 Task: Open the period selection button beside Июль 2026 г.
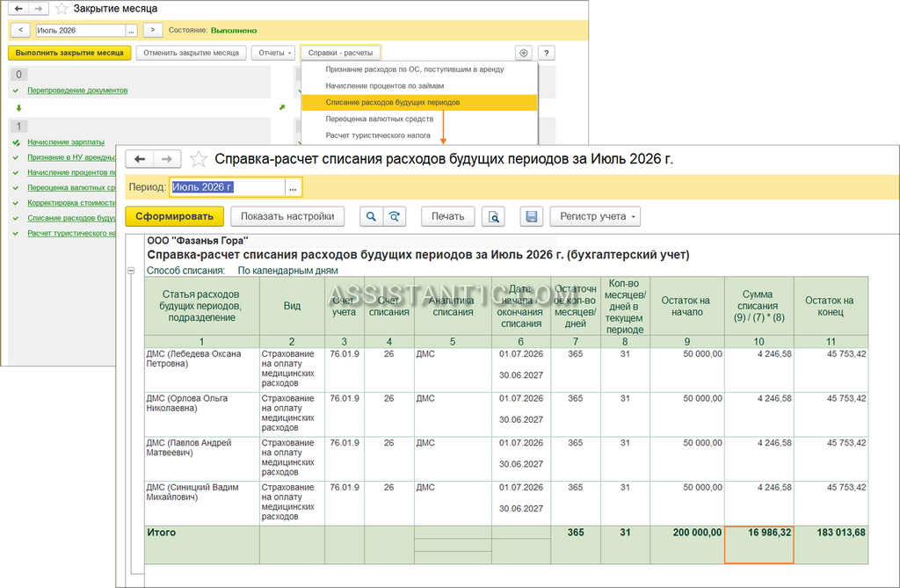pos(293,187)
